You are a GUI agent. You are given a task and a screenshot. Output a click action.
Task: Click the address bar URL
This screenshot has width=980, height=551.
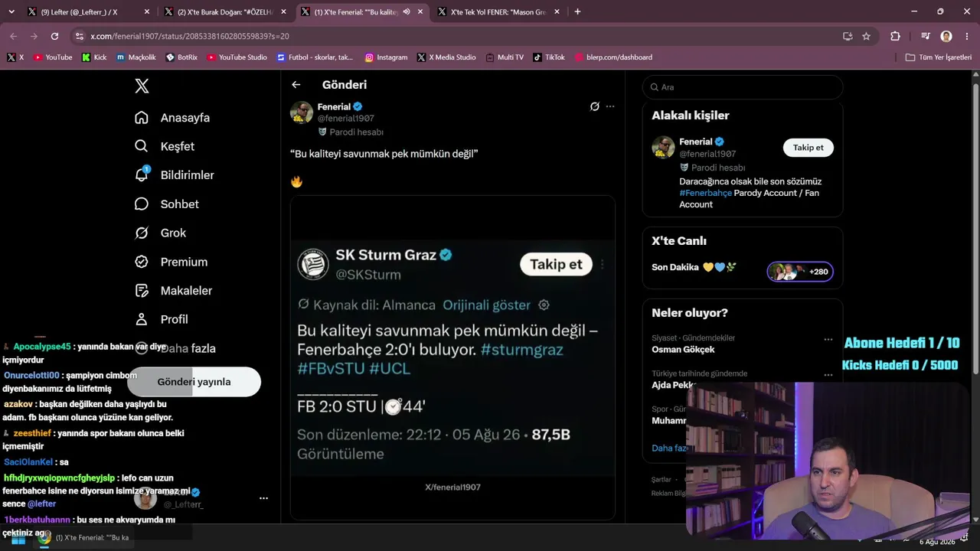(190, 36)
